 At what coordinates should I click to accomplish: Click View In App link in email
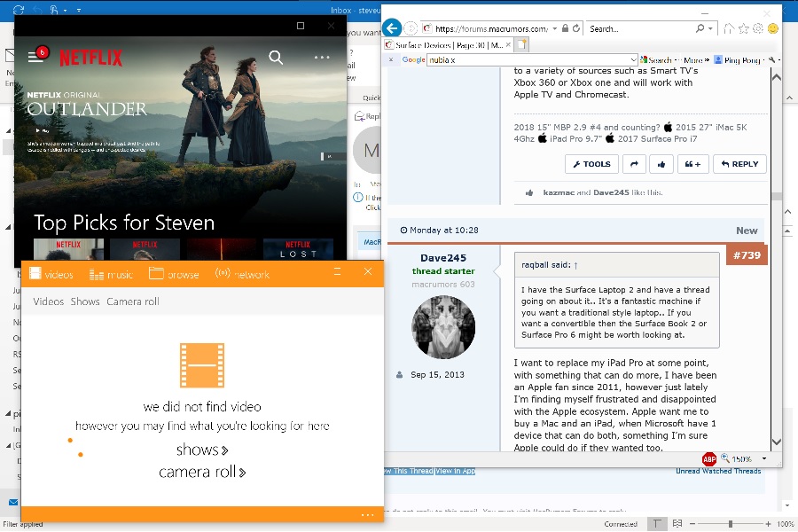click(x=455, y=471)
